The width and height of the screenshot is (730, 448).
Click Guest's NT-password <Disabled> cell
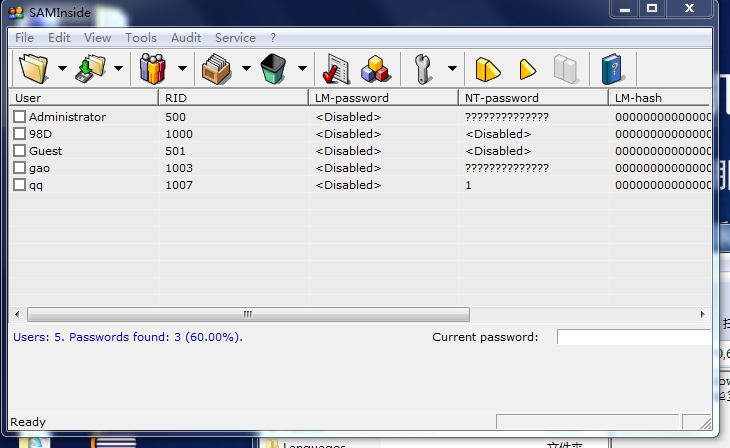click(498, 151)
